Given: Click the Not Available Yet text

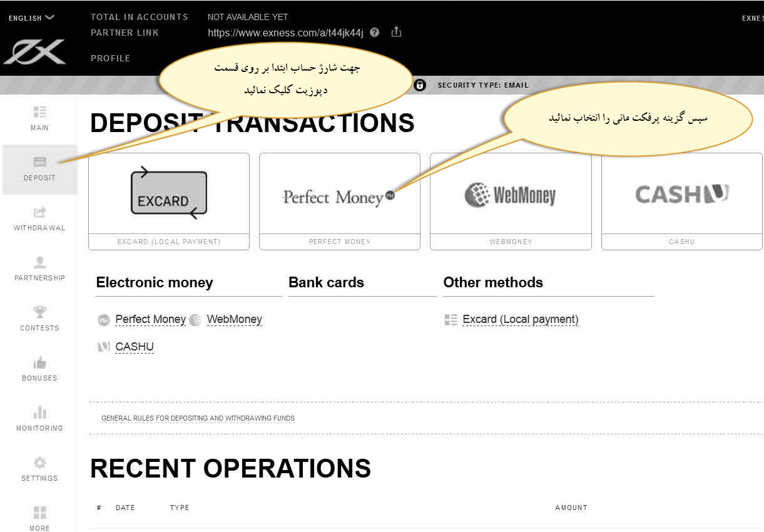Looking at the screenshot, I should pyautogui.click(x=248, y=17).
